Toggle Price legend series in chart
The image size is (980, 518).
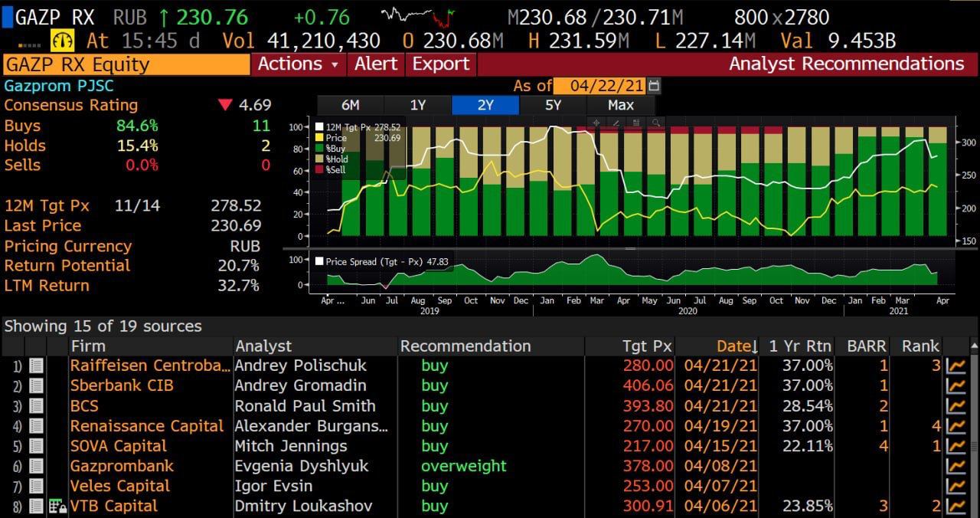click(358, 138)
